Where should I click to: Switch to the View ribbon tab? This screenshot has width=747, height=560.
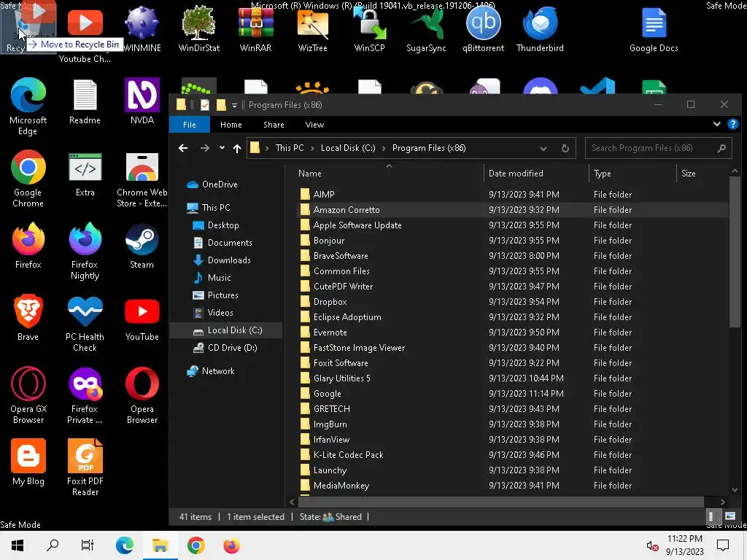[314, 124]
